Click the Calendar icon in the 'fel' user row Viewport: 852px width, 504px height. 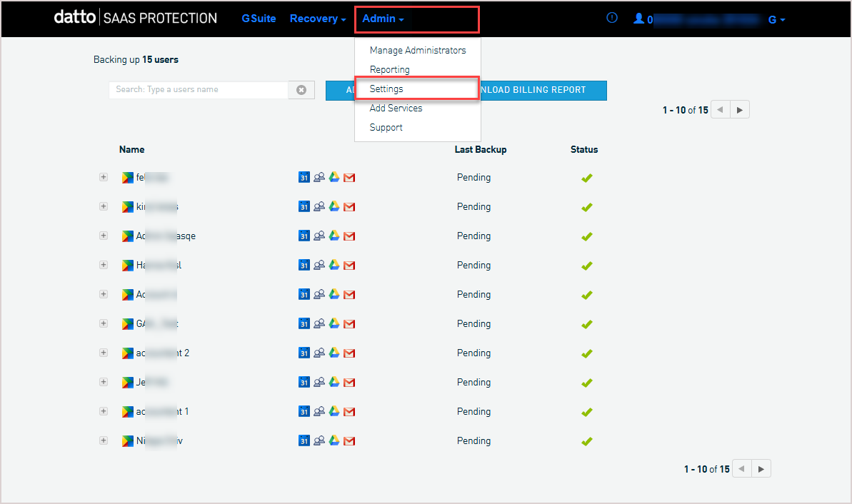click(304, 177)
